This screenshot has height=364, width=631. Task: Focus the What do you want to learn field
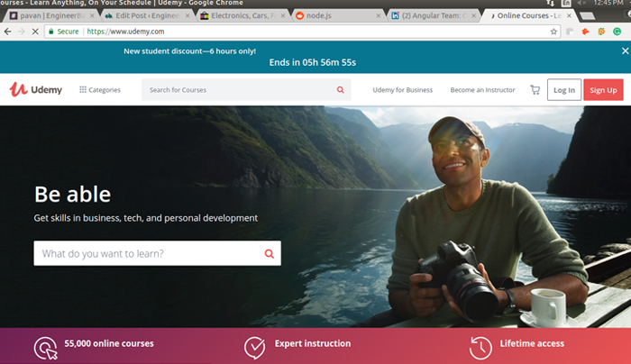pyautogui.click(x=158, y=253)
